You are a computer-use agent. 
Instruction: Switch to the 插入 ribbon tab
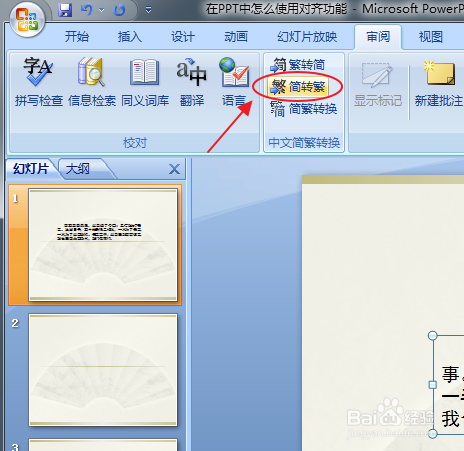click(x=130, y=36)
